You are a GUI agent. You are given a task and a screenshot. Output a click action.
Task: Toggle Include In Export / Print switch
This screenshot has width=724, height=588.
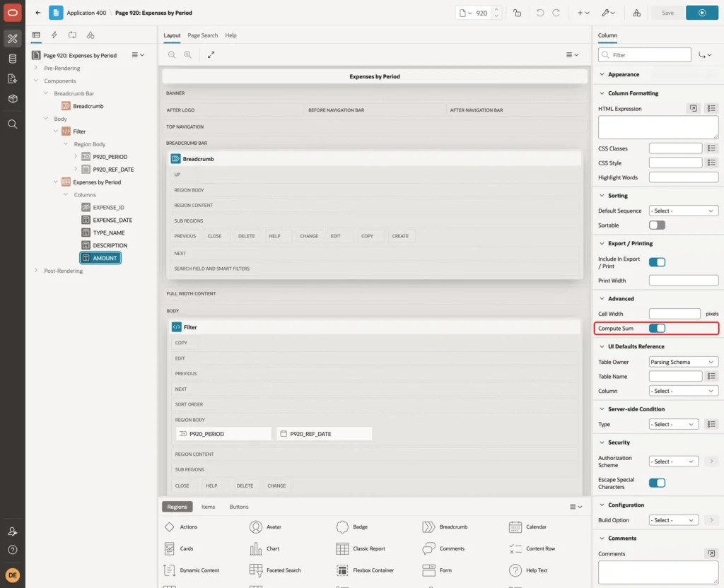point(657,262)
